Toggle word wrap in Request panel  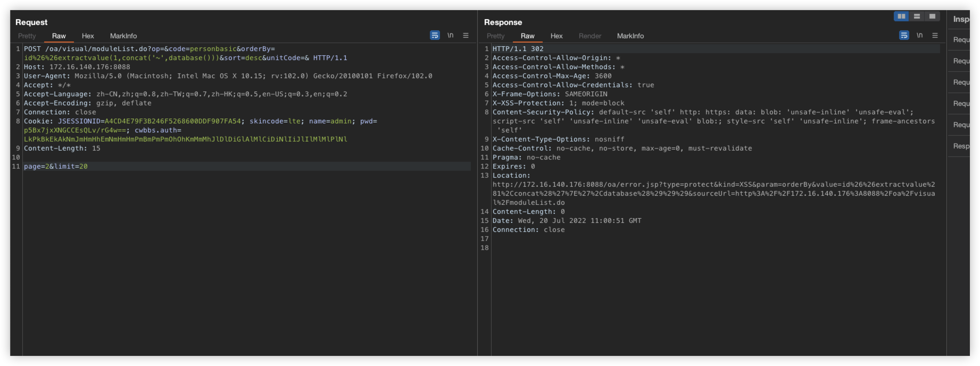(434, 35)
